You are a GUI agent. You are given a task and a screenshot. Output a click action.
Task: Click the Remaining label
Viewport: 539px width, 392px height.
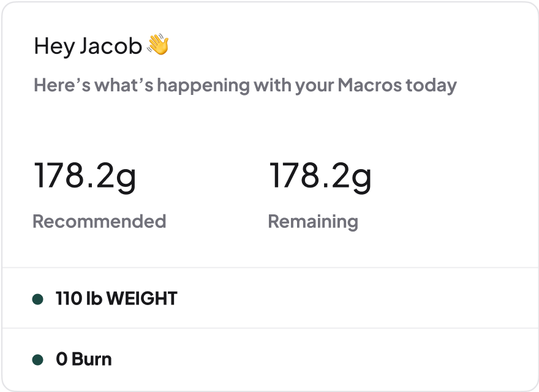tap(313, 221)
